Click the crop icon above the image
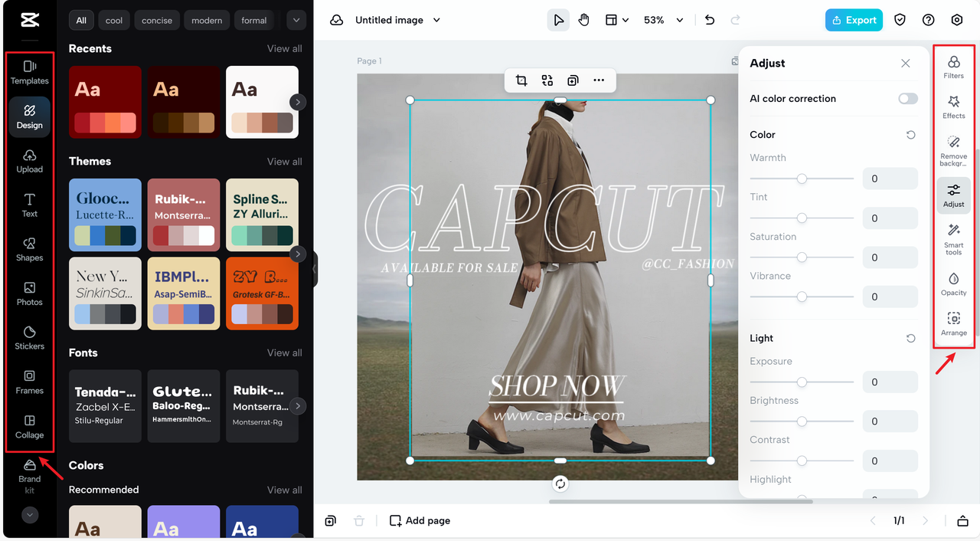Image resolution: width=980 pixels, height=541 pixels. 521,80
